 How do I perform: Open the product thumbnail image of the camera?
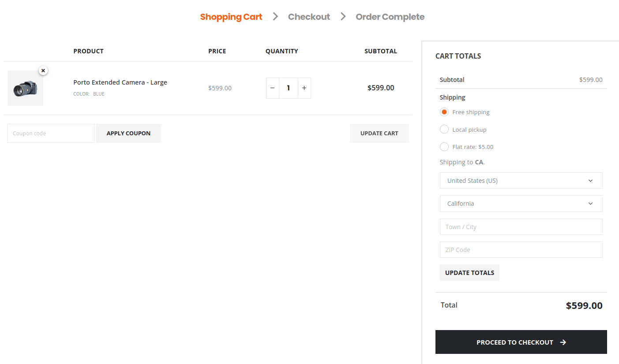(25, 88)
